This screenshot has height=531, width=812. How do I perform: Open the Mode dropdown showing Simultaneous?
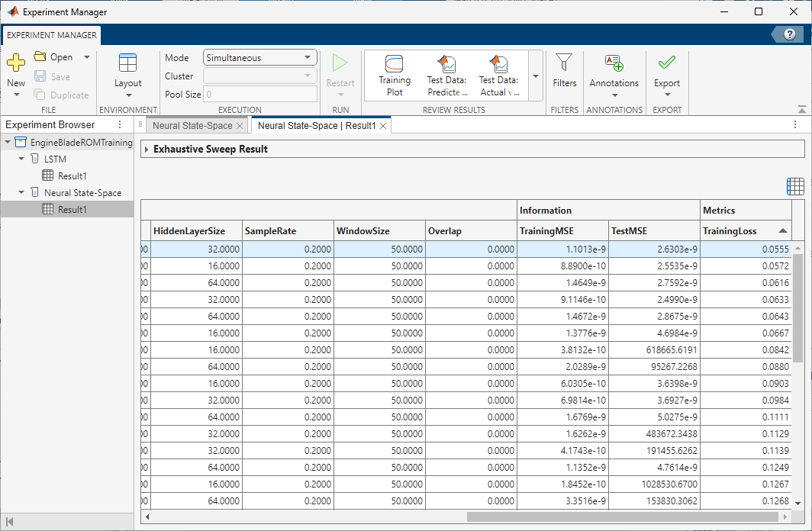click(x=259, y=56)
